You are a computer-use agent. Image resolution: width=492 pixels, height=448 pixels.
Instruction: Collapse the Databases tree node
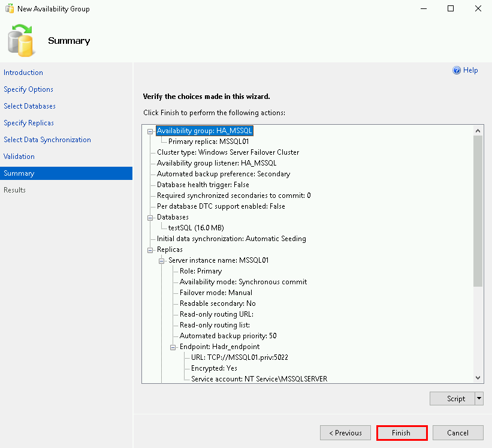pyautogui.click(x=150, y=217)
